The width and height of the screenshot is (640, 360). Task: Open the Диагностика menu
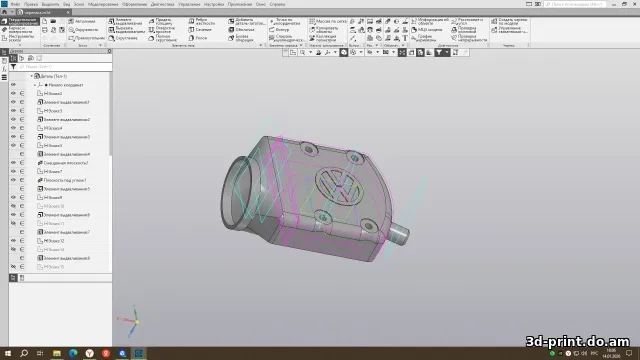tap(162, 4)
